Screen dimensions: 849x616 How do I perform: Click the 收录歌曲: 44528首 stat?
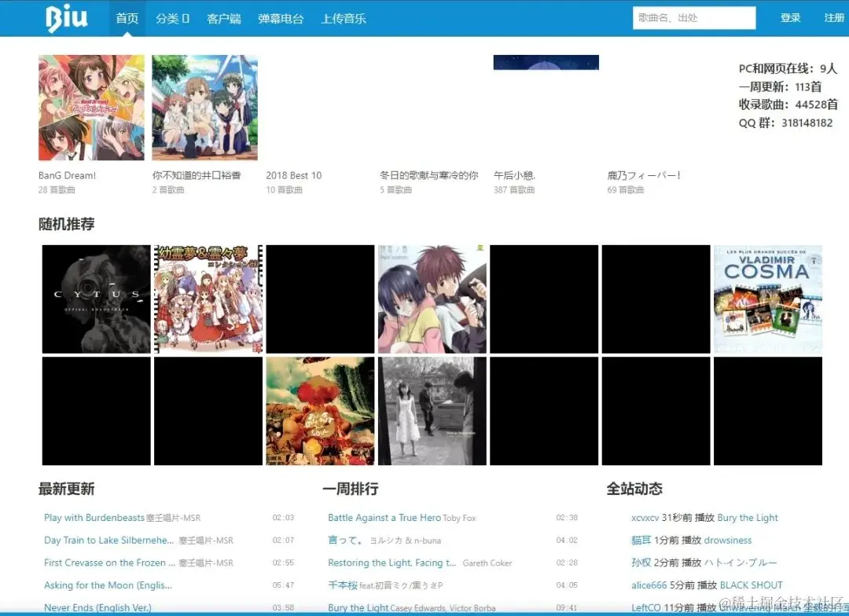(x=788, y=104)
